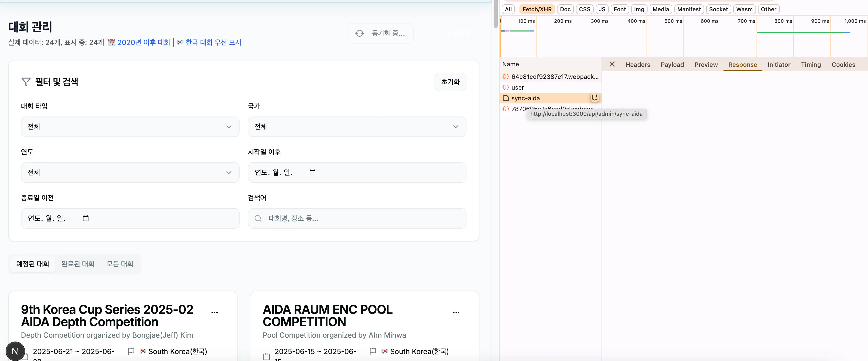Open calendar picker in 종료일 이전 field

[86, 218]
